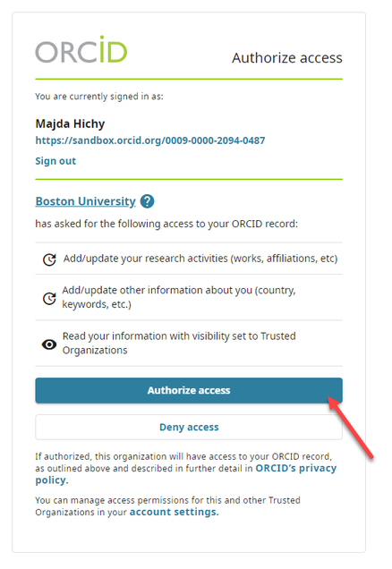Open ORCID's privacy policy link
The width and height of the screenshot is (392, 569).
pyautogui.click(x=186, y=474)
